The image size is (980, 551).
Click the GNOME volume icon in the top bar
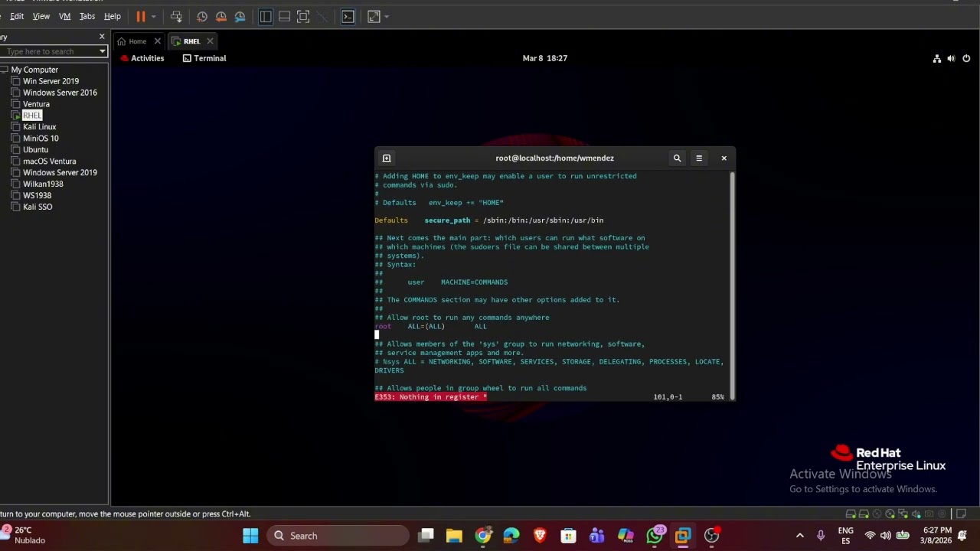tap(951, 58)
